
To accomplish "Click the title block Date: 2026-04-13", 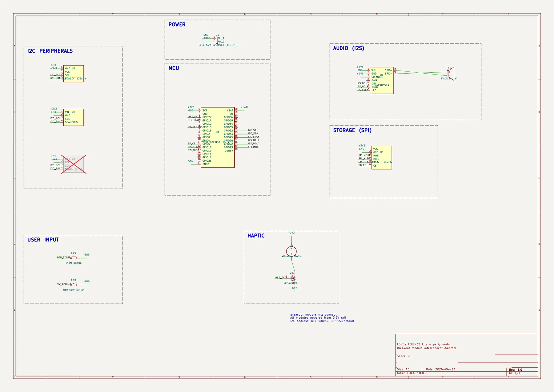I will [x=440, y=369].
